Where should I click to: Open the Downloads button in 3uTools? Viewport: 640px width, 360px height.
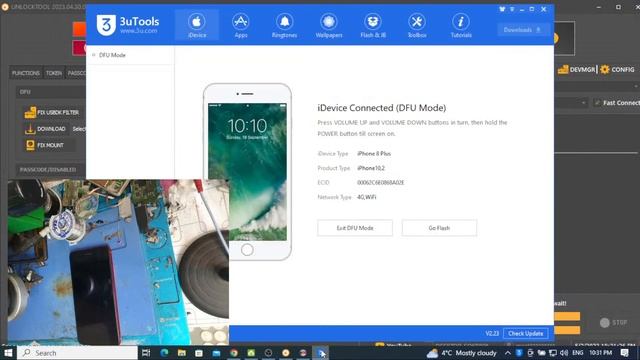522,30
